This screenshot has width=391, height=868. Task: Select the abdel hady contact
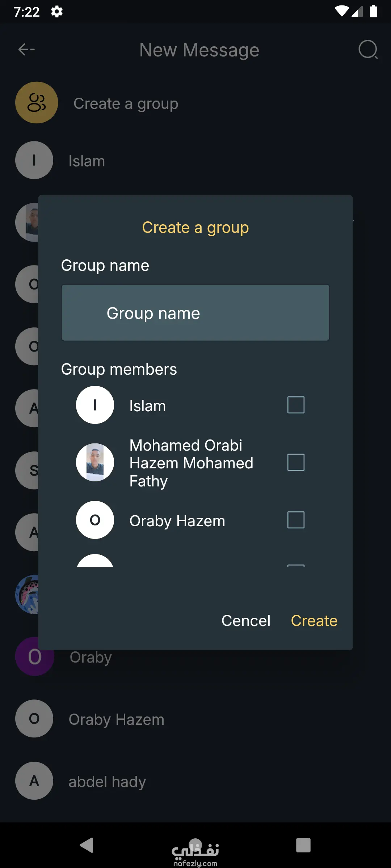point(107,782)
